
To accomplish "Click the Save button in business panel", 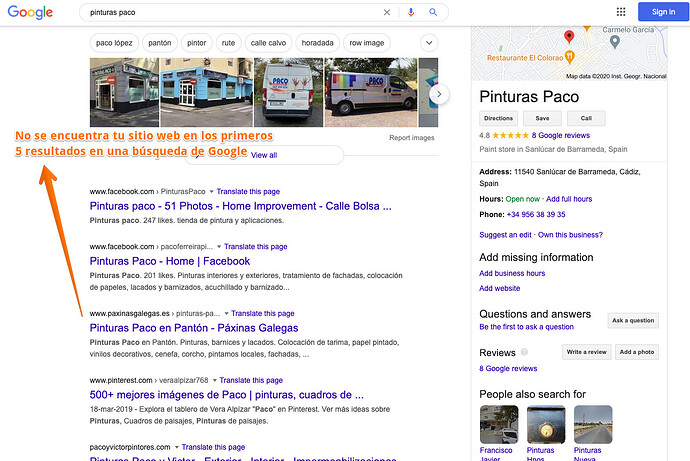I will coord(542,118).
